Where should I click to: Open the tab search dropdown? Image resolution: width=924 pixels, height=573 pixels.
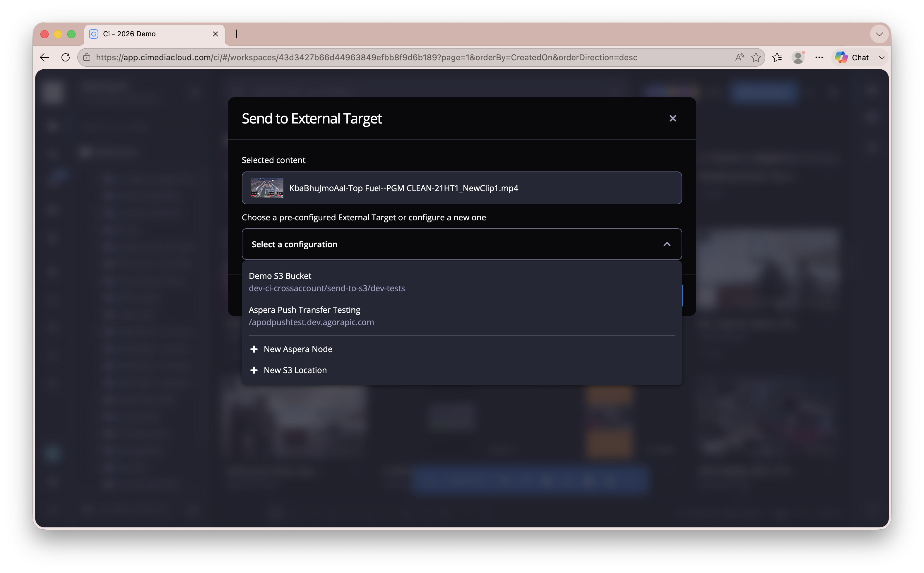[x=879, y=34]
